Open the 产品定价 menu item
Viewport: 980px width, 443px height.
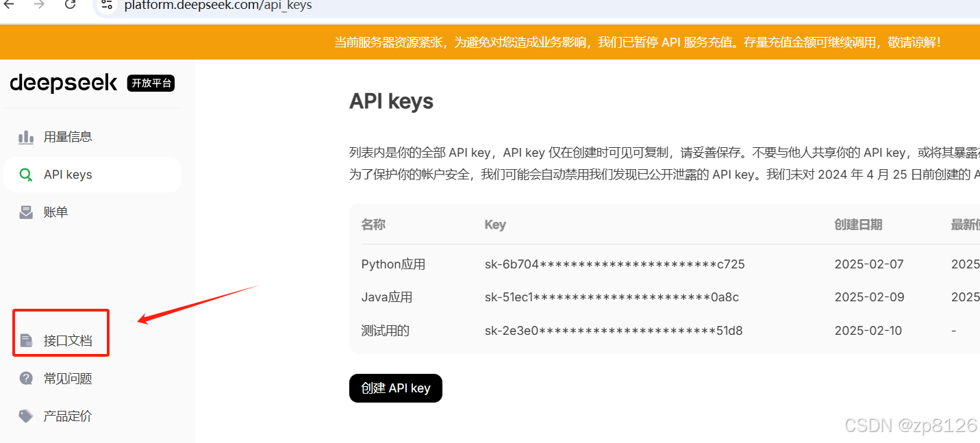pos(68,416)
